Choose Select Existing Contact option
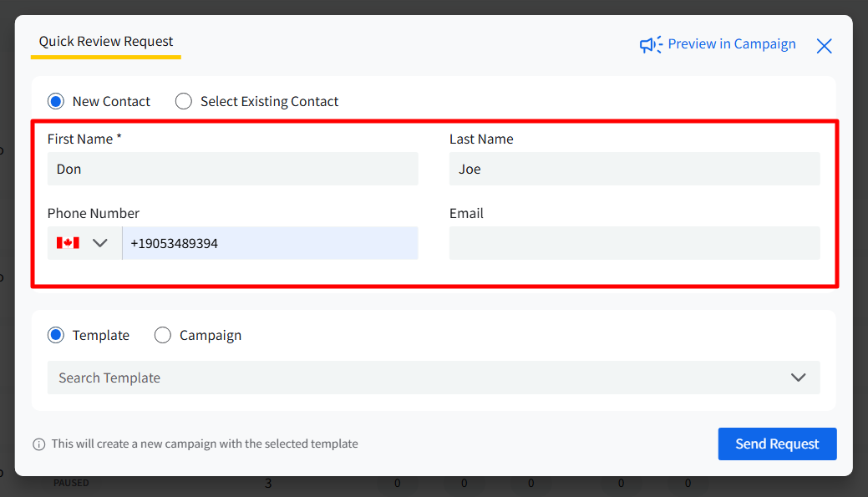Image resolution: width=868 pixels, height=497 pixels. [184, 101]
